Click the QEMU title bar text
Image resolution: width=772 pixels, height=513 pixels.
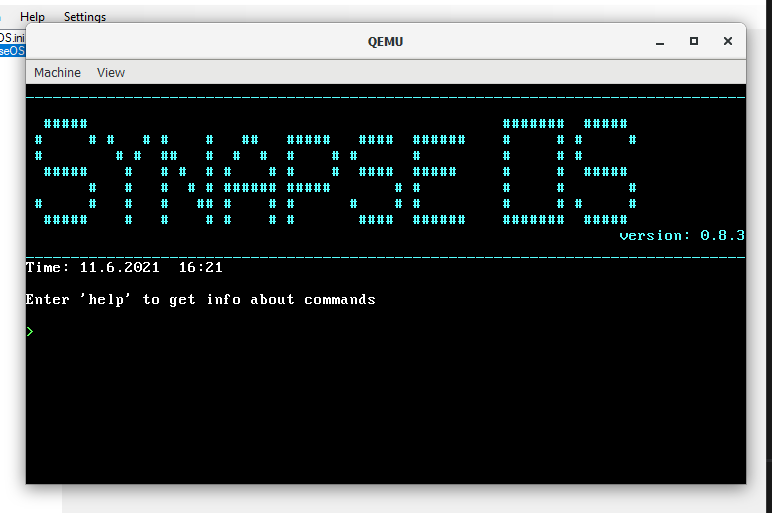pyautogui.click(x=386, y=42)
